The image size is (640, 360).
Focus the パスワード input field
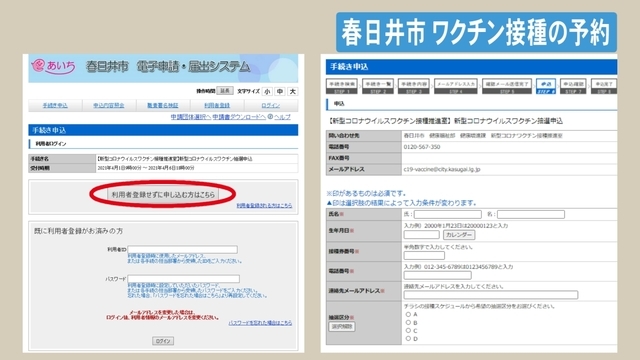(183, 279)
